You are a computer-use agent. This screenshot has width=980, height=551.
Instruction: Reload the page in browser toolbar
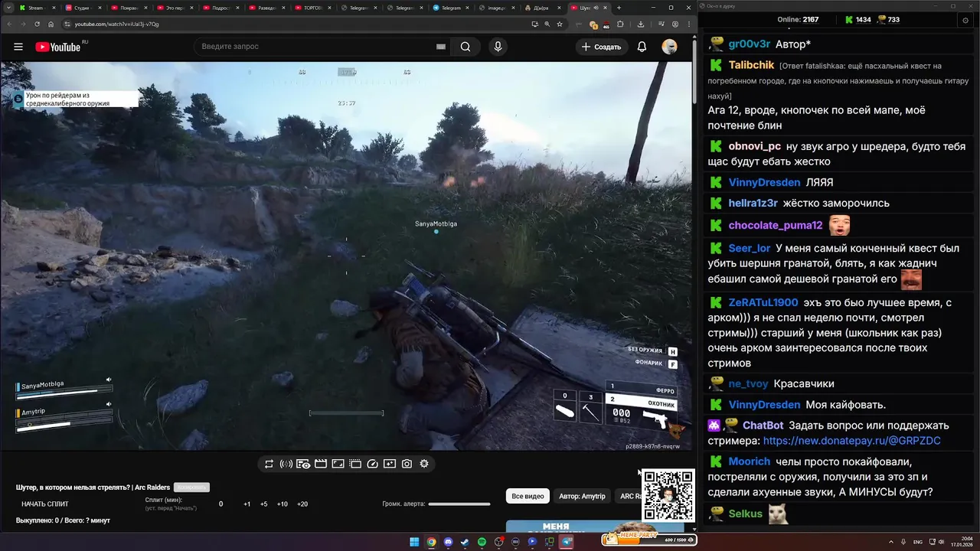(x=38, y=24)
